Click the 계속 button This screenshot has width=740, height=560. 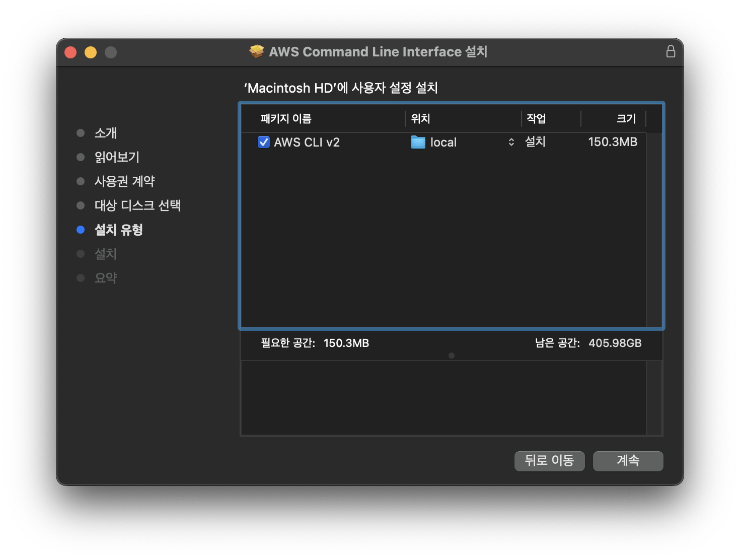click(628, 461)
